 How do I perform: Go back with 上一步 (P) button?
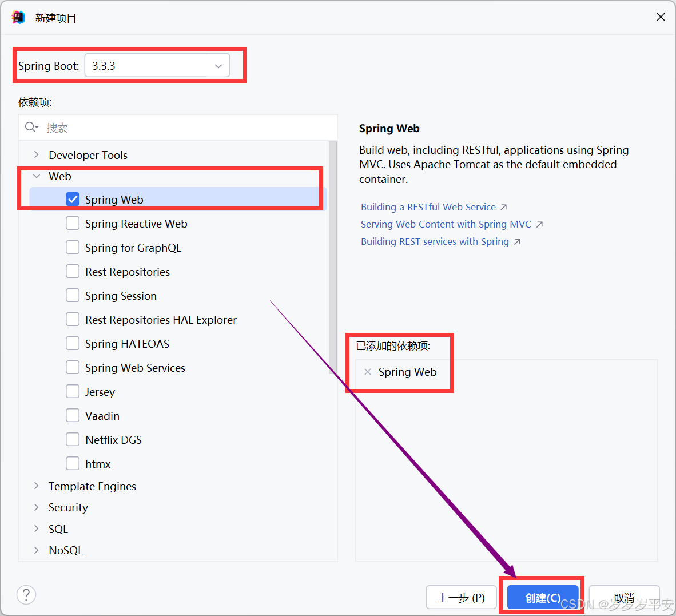pos(462,598)
